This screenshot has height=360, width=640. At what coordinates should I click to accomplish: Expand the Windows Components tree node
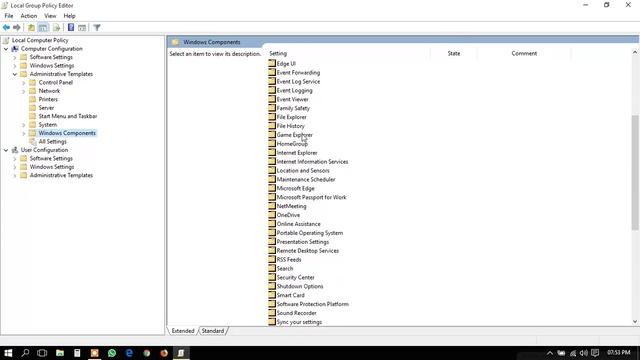coord(24,133)
